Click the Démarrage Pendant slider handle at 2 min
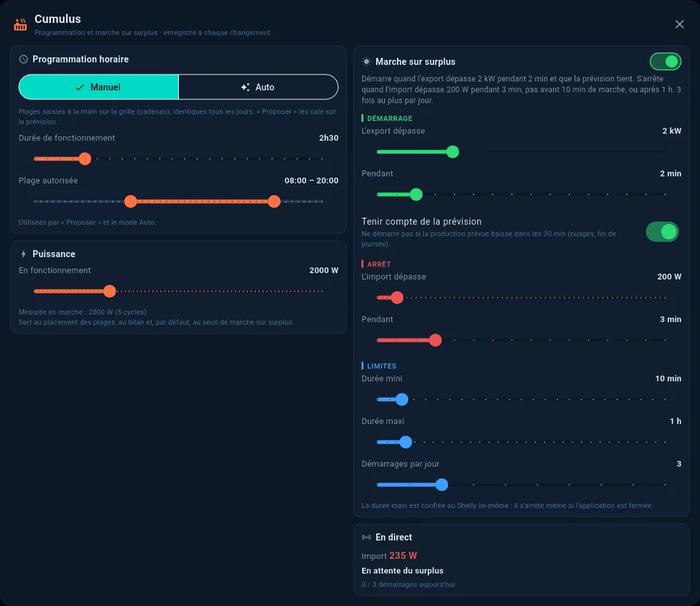Viewport: 700px width, 606px height. (x=416, y=194)
